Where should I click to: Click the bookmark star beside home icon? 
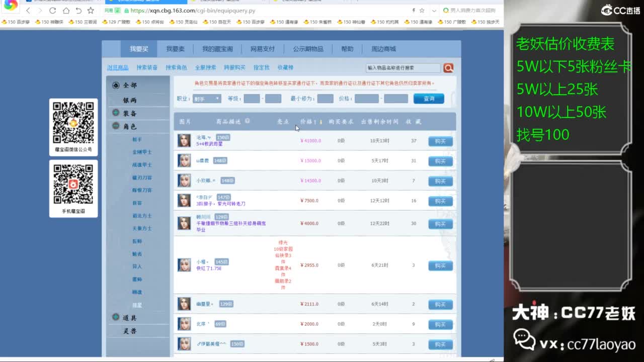click(91, 11)
